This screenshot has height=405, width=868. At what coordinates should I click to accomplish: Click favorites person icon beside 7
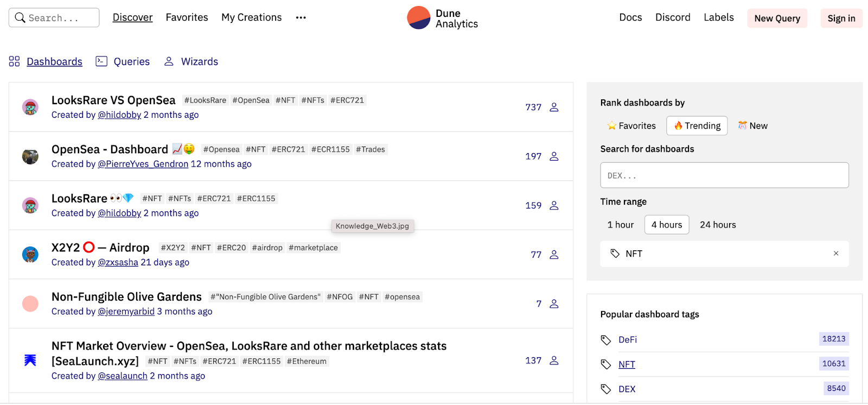tap(554, 304)
